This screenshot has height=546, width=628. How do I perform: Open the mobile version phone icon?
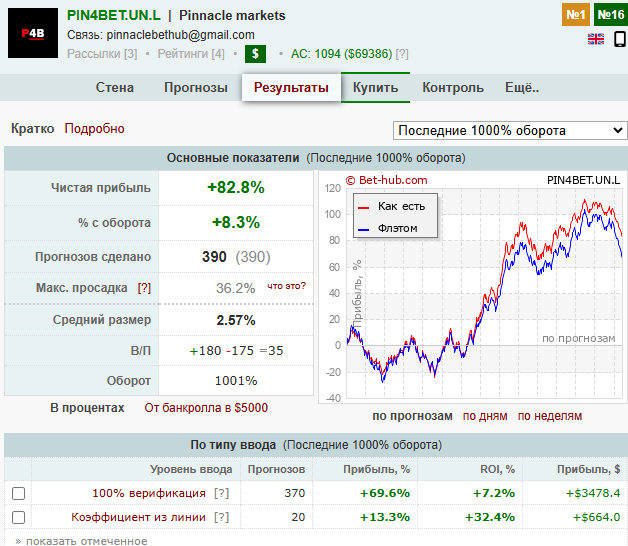[x=620, y=39]
